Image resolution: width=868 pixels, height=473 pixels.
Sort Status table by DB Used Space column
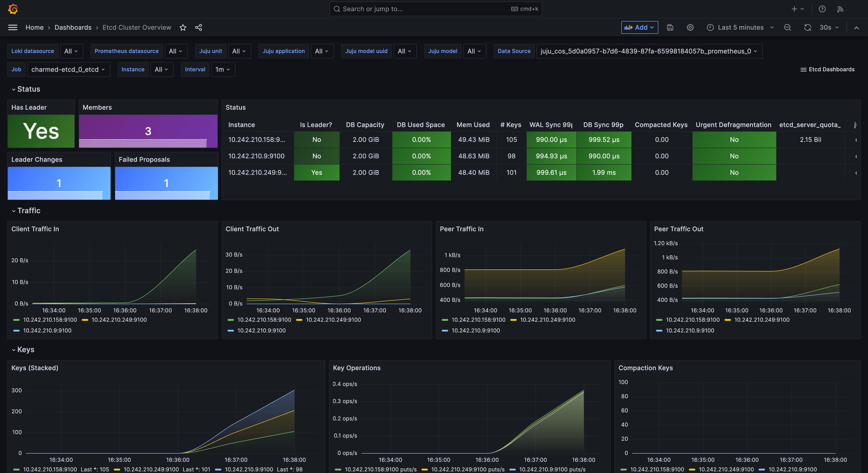click(421, 125)
